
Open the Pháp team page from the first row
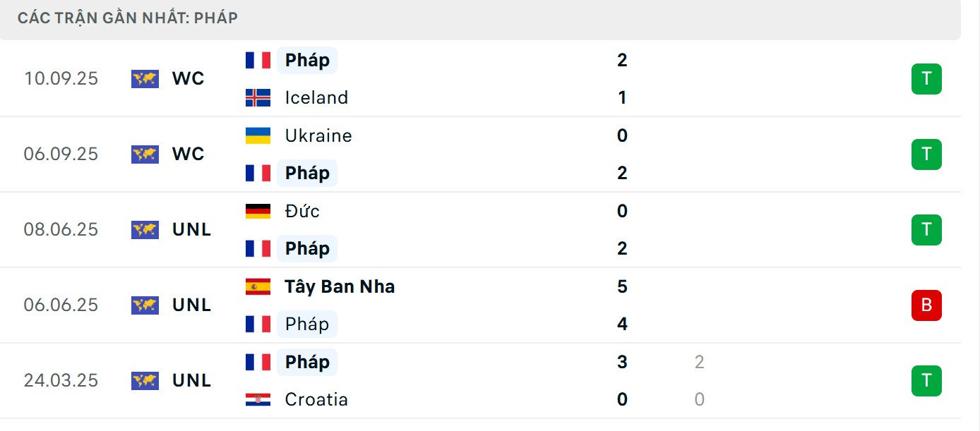[x=305, y=60]
